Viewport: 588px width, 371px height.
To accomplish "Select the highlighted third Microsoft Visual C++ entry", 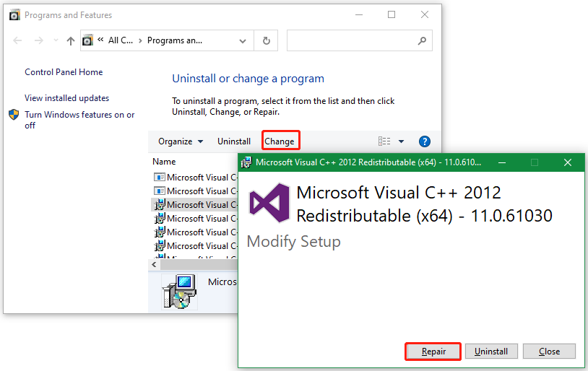I will pyautogui.click(x=195, y=204).
